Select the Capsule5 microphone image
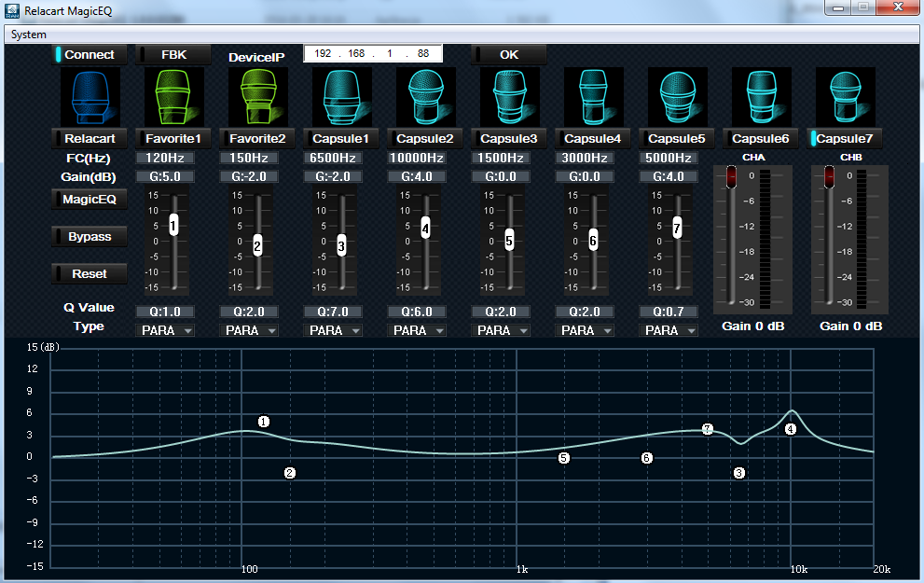 click(x=678, y=97)
